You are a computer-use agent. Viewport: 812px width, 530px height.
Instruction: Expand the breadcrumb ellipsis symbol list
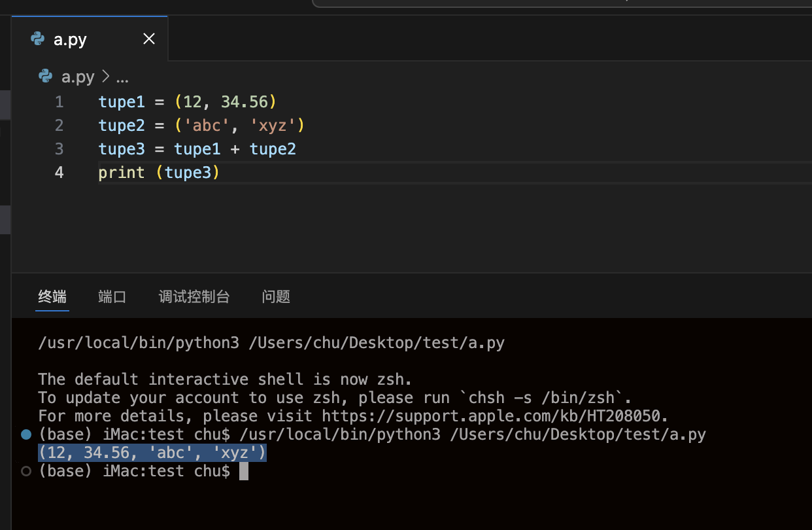click(122, 77)
